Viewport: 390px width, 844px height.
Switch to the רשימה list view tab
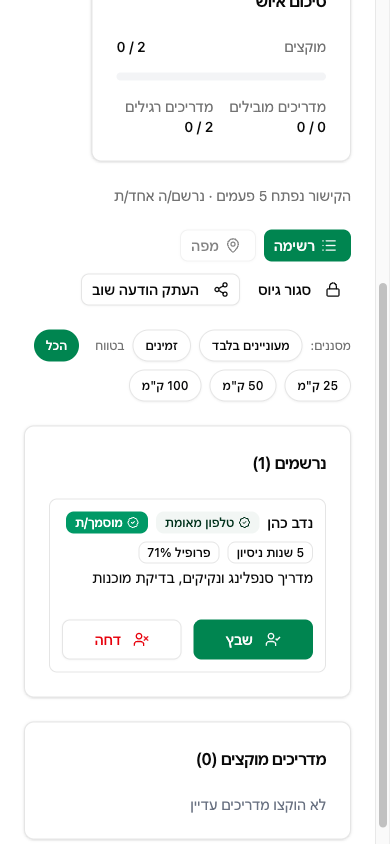pos(307,245)
